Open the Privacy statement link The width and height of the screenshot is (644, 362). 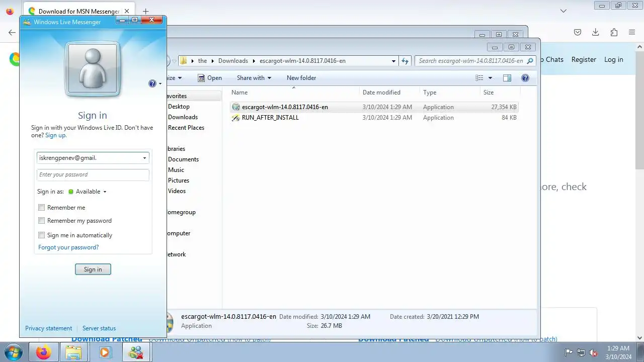click(49, 328)
